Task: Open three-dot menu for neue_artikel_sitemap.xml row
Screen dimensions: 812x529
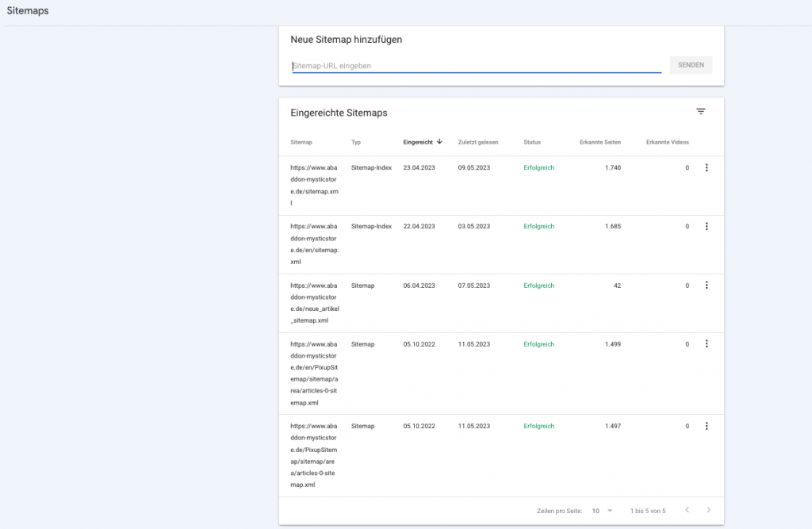Action: 706,286
